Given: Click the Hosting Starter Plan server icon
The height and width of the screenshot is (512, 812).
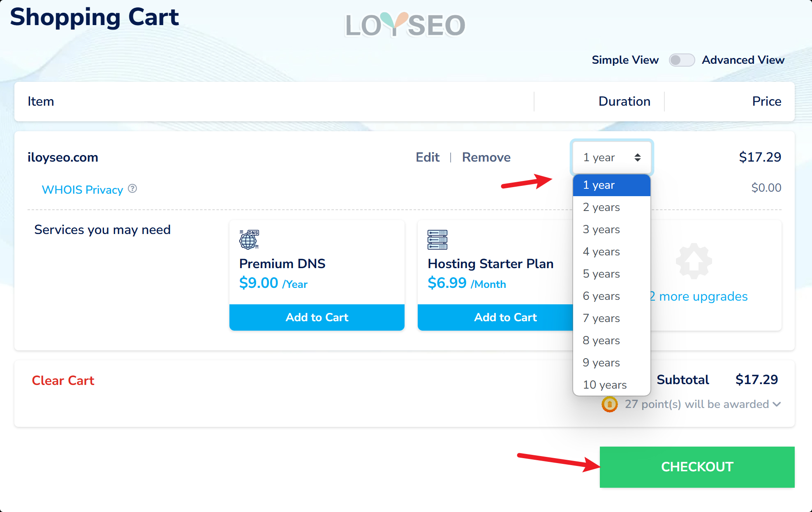Looking at the screenshot, I should click(437, 240).
